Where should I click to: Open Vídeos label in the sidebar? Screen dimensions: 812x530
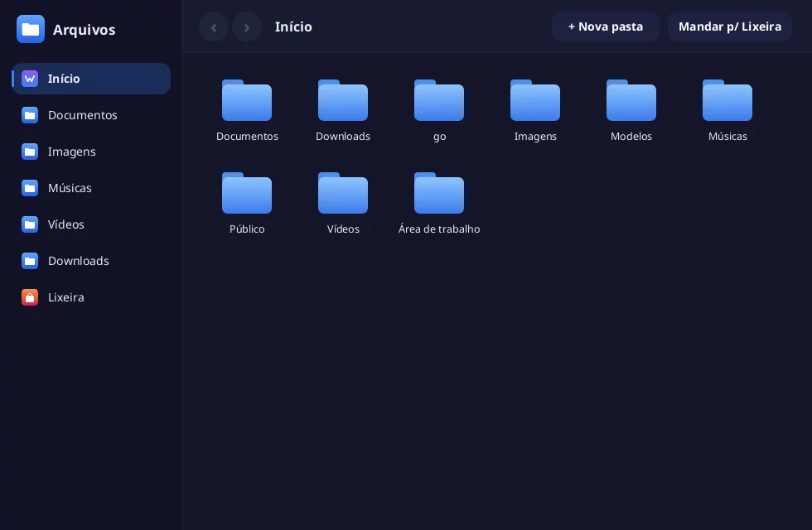(65, 224)
